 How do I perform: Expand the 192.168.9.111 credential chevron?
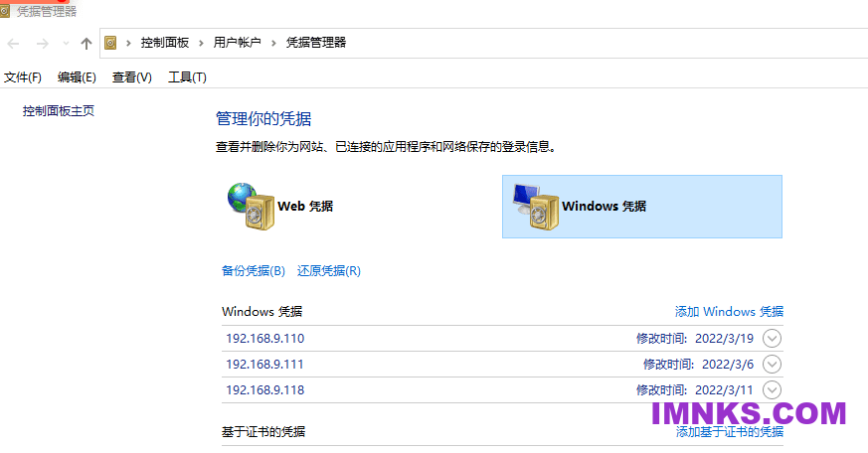(x=772, y=364)
